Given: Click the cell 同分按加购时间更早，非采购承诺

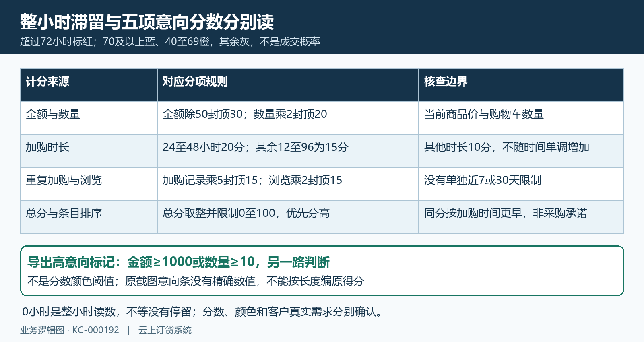Looking at the screenshot, I should (x=521, y=217).
